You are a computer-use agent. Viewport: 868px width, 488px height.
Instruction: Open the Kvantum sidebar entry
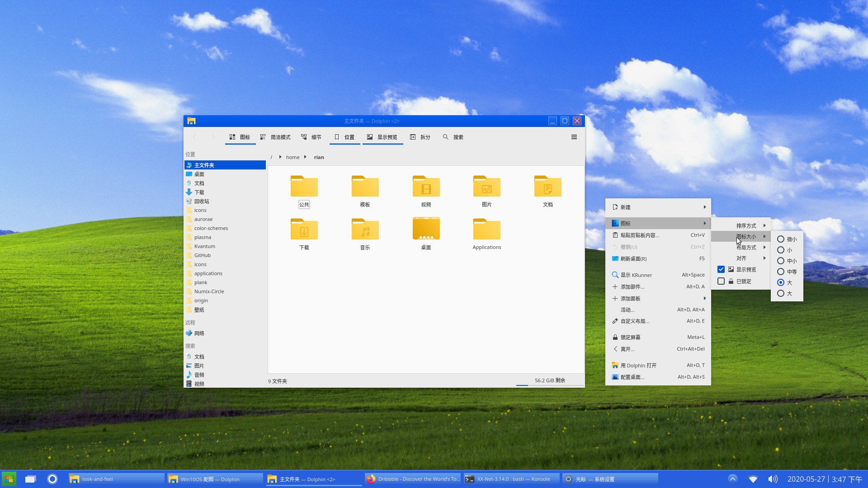pos(225,246)
